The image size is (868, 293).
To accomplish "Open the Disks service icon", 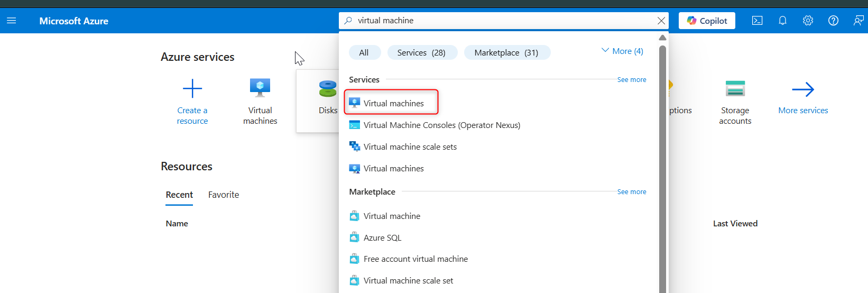I will (328, 88).
